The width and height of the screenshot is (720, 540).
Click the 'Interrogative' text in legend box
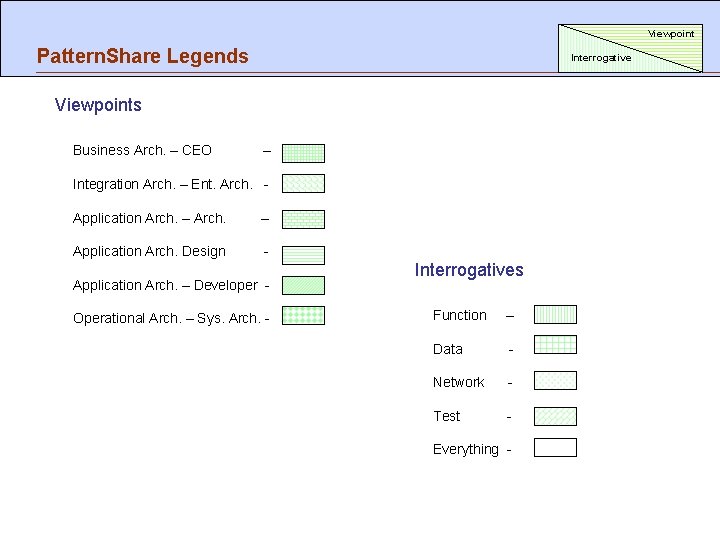[x=601, y=58]
